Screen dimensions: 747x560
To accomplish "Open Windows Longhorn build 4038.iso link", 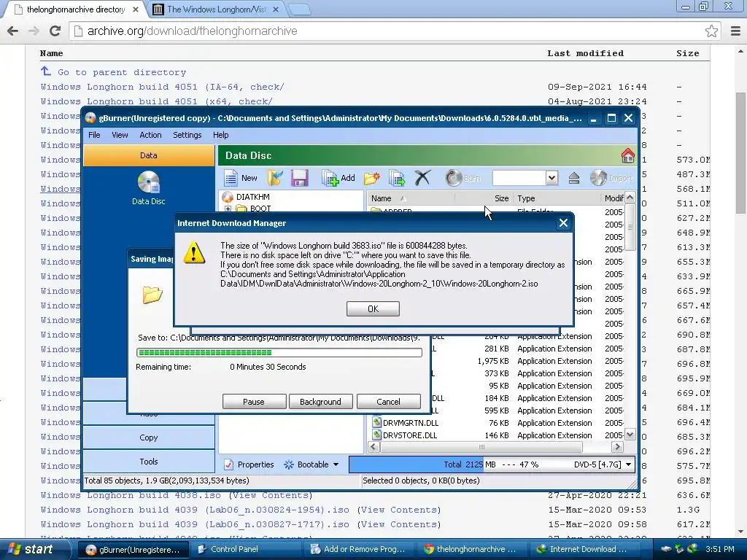I will point(130,495).
